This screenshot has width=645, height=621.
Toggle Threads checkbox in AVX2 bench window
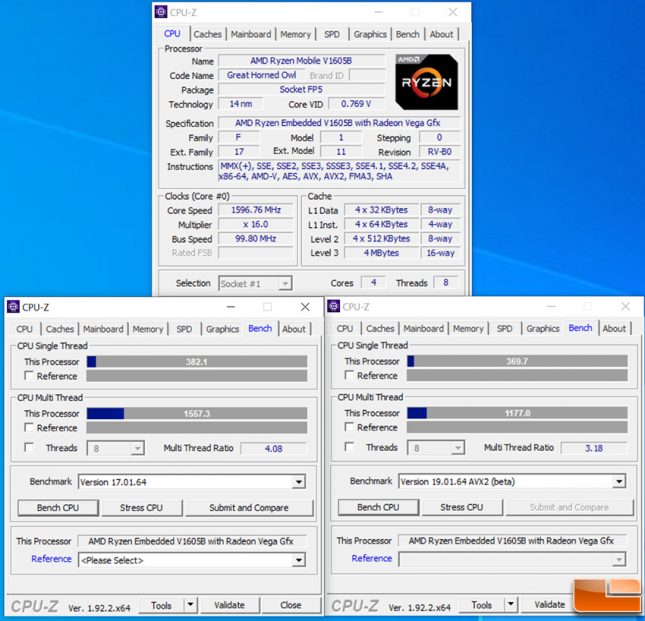tap(349, 447)
